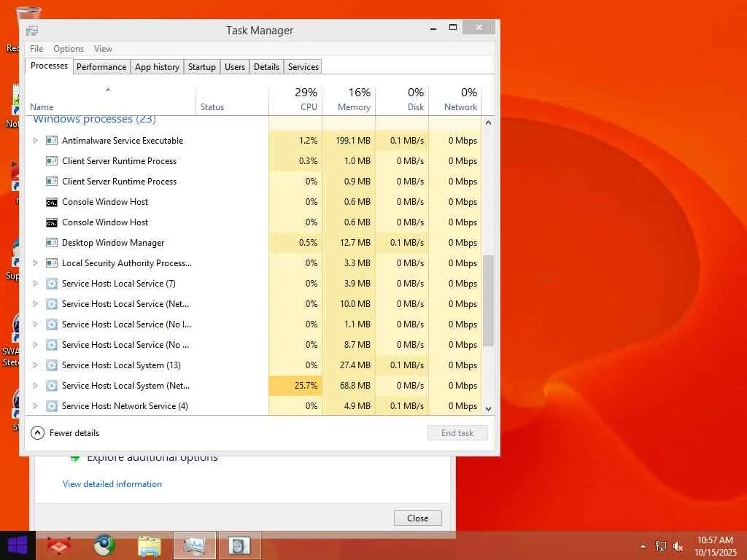
Task: Expand Service Host: Local Service (No I...
Action: click(35, 324)
